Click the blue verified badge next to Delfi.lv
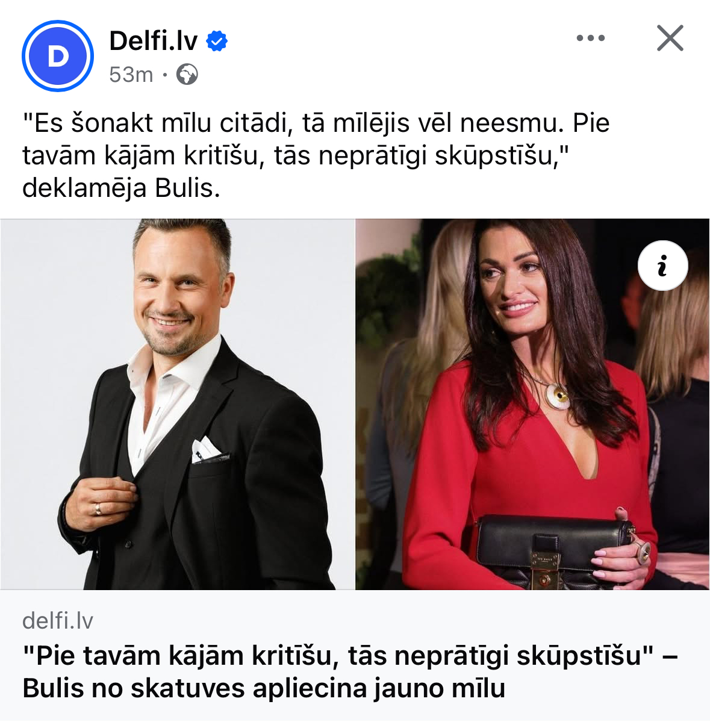The width and height of the screenshot is (710, 728). [x=217, y=41]
